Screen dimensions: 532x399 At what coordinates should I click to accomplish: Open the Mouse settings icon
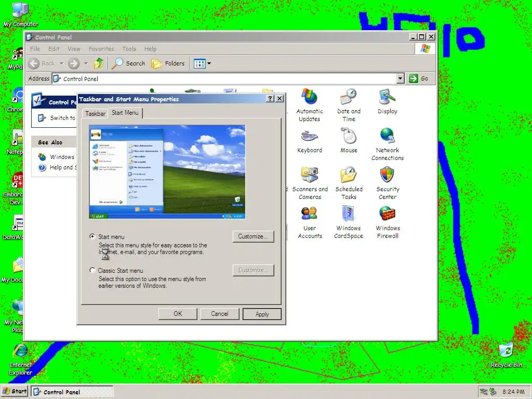349,140
